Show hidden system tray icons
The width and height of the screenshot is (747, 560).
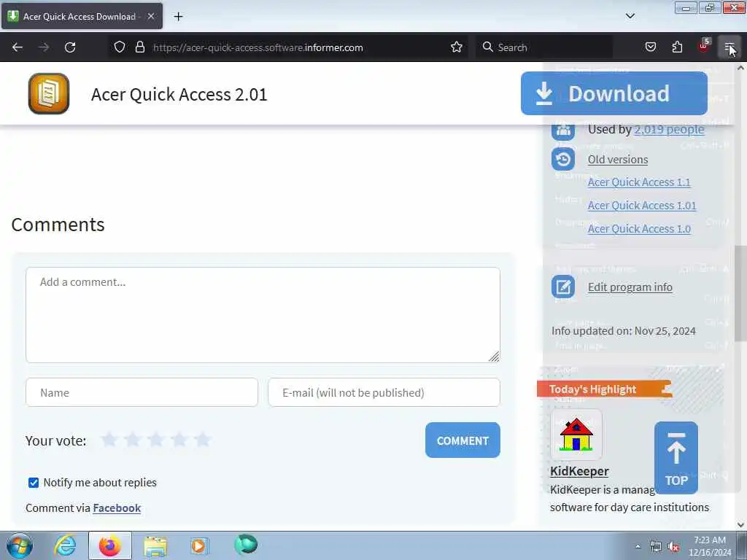point(638,546)
